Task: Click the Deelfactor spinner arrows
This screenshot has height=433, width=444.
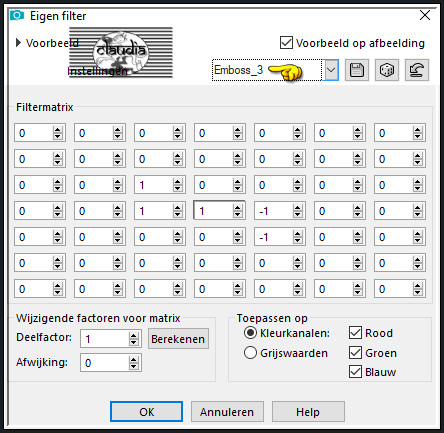Action: click(134, 339)
